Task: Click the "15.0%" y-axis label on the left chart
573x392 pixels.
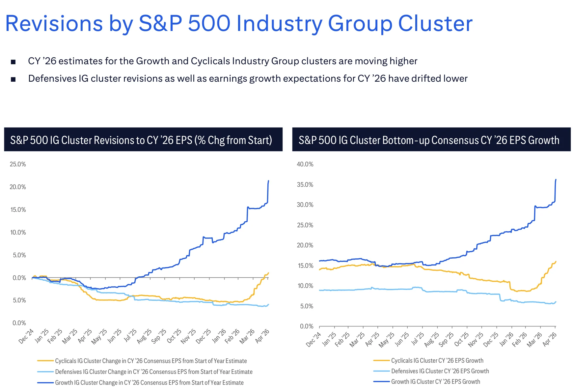Action: (x=18, y=210)
